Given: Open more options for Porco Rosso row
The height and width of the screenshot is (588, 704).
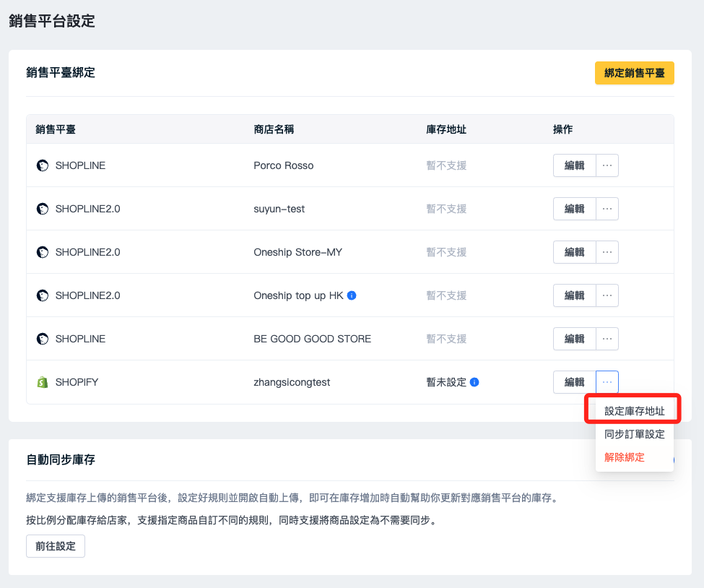Looking at the screenshot, I should 607,165.
